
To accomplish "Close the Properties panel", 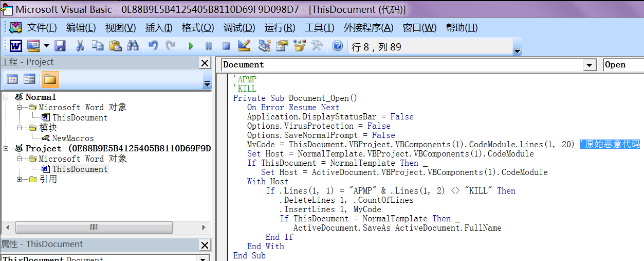I will pos(205,245).
